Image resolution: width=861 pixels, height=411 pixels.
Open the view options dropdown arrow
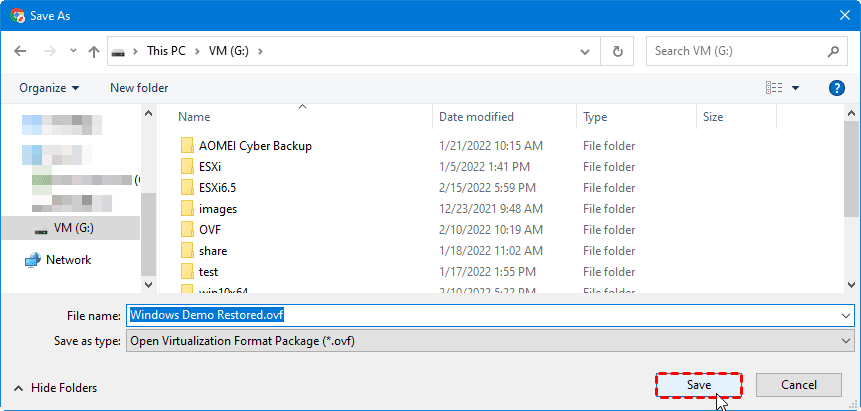[796, 88]
